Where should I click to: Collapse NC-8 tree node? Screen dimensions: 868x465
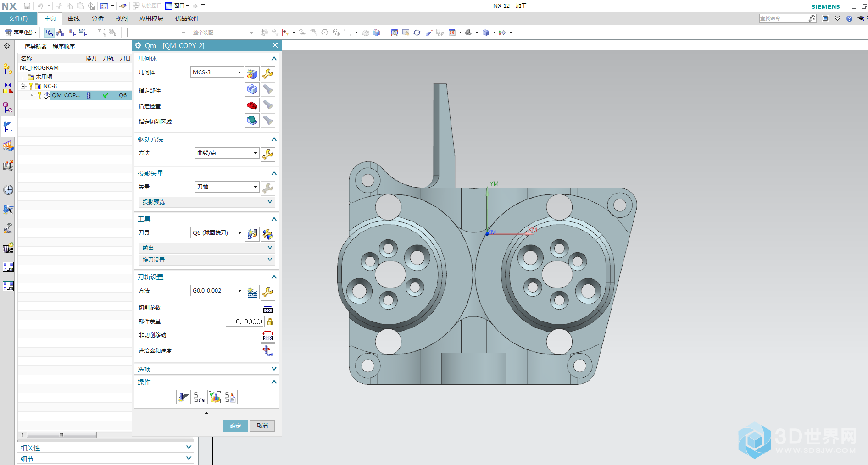point(23,86)
